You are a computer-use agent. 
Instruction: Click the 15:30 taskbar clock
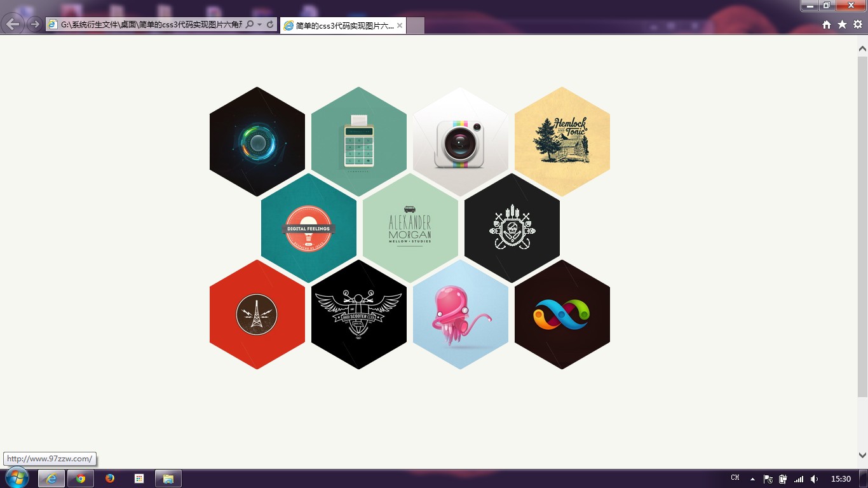(x=841, y=479)
